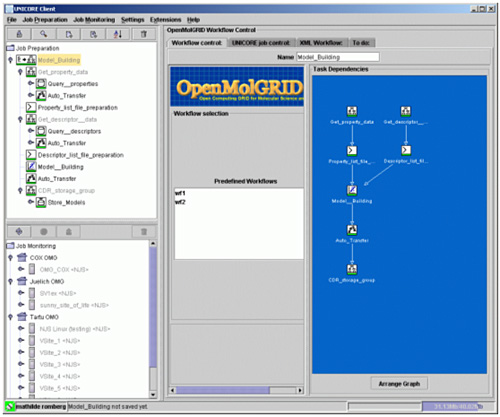Expand the Query__properties tree node
This screenshot has height=417, width=500.
click(31, 83)
